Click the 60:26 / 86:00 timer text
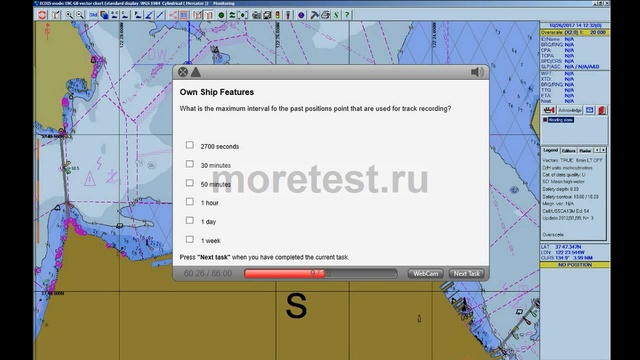The height and width of the screenshot is (360, 640). (208, 273)
